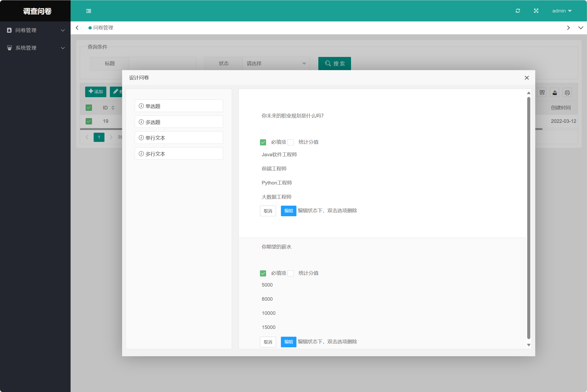Click the export icon in table toolbar
Screen dimensions: 587x392
555,93
